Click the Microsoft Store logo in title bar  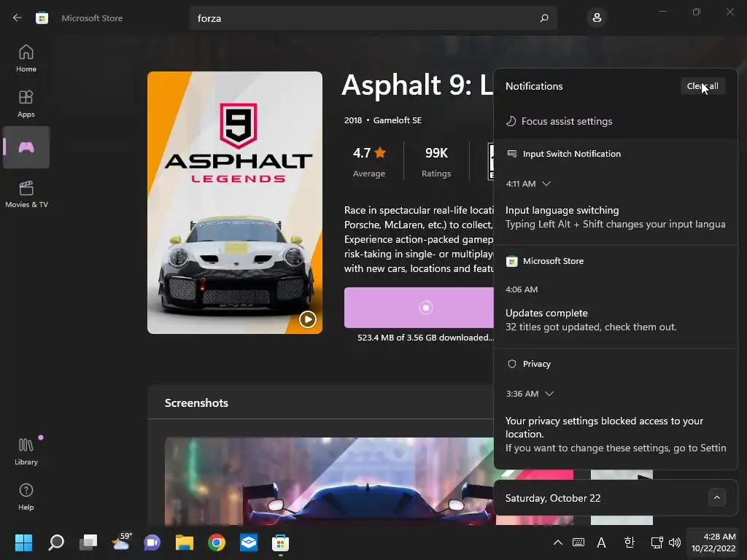pos(42,18)
